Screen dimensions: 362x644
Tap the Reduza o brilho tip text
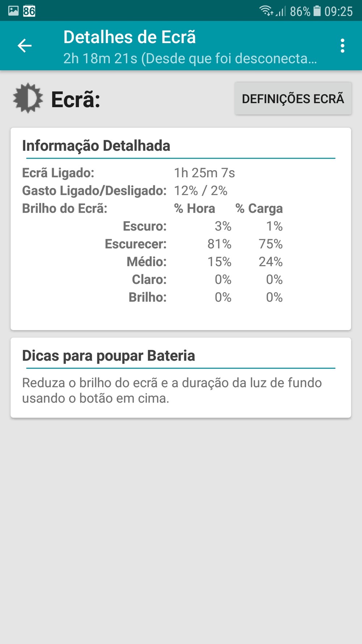coord(172,390)
